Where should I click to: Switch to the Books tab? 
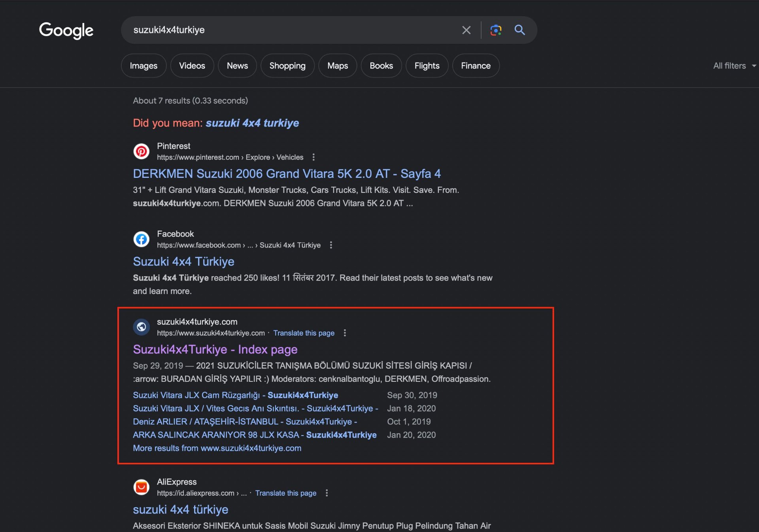click(381, 66)
